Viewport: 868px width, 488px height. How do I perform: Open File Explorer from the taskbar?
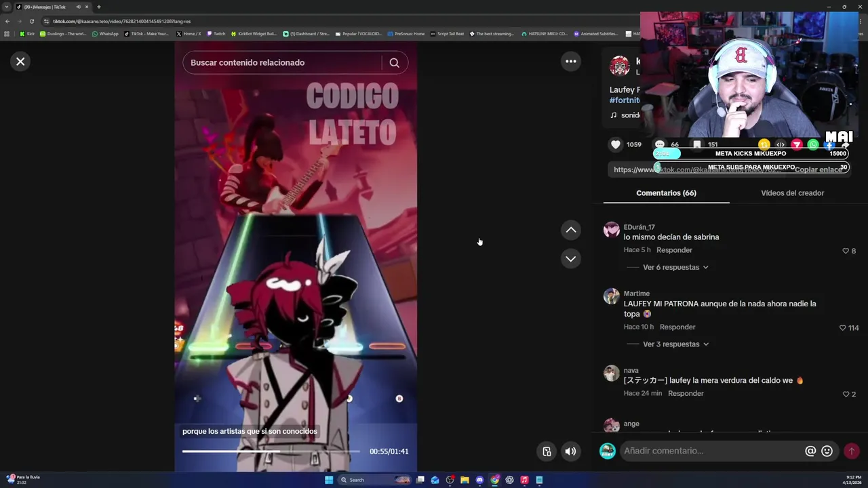pos(465,480)
